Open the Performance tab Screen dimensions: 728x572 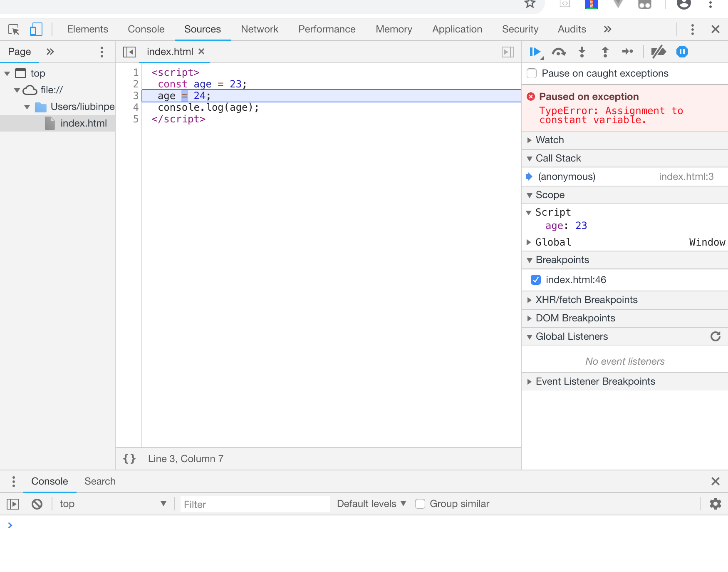(x=327, y=29)
